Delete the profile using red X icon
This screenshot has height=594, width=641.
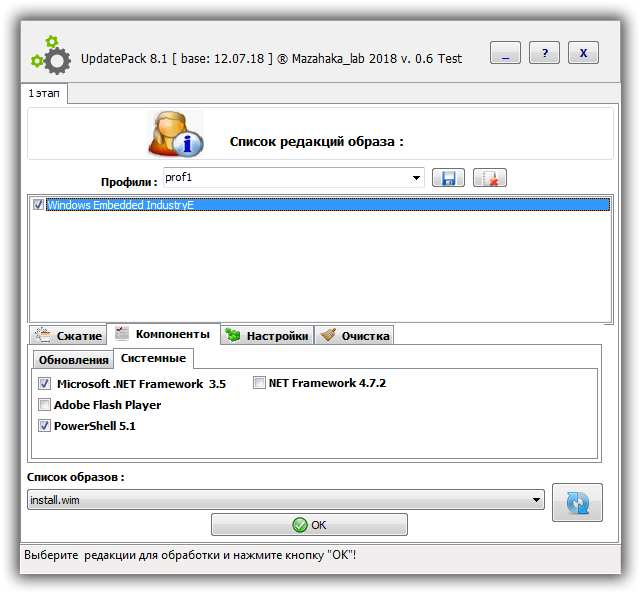click(x=490, y=178)
